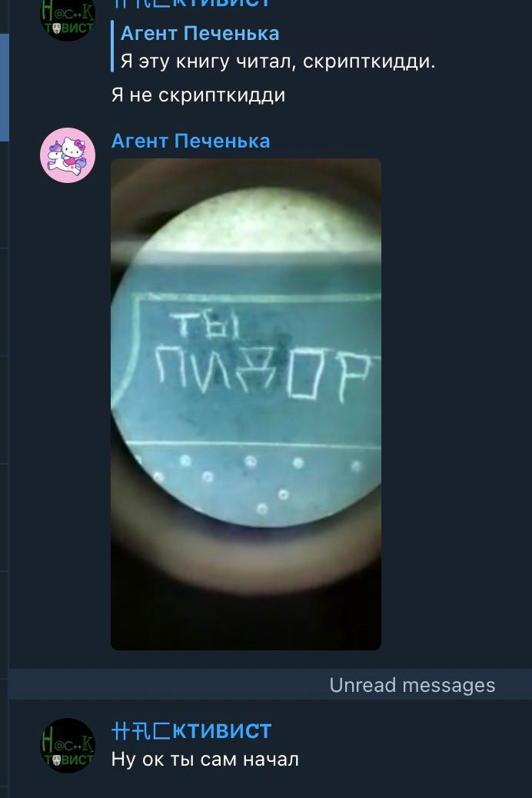The width and height of the screenshot is (532, 798).
Task: Click the cut-off sender name at the very top
Action: pos(191,4)
